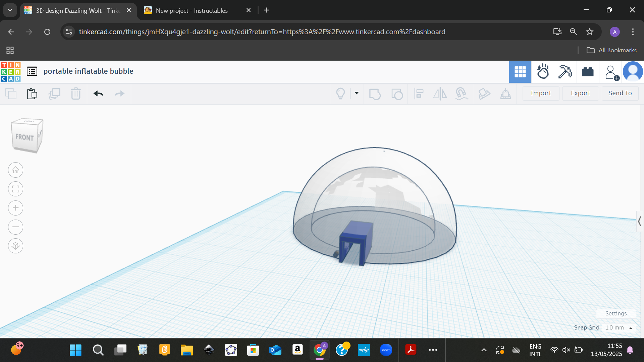Click the Mirror tool

tap(440, 94)
